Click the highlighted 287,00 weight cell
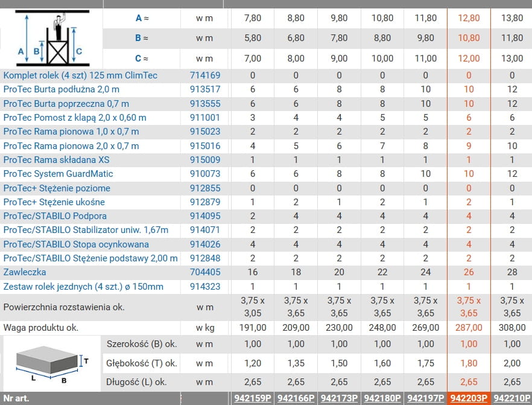The width and height of the screenshot is (532, 405). [x=469, y=328]
